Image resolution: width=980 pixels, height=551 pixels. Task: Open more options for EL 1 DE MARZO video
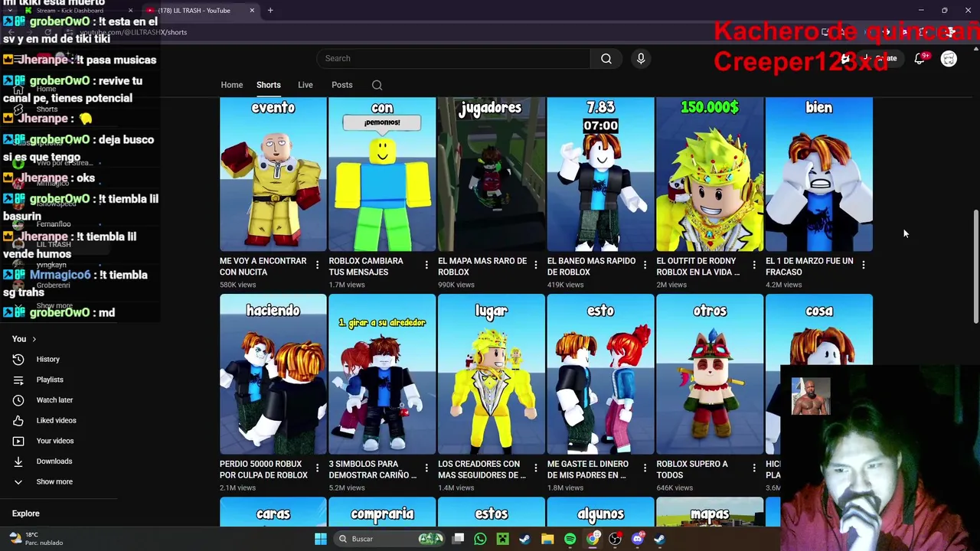click(x=863, y=265)
